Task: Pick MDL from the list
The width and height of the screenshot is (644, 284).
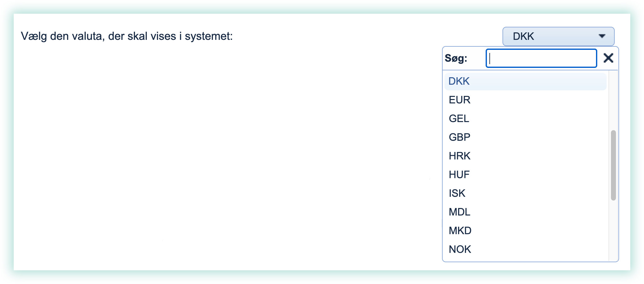Action: 459,212
